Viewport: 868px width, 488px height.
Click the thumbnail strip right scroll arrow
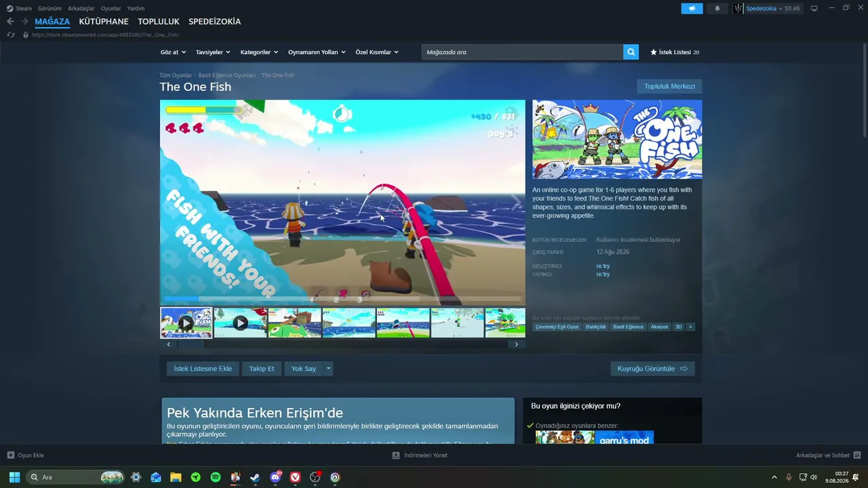pos(516,344)
